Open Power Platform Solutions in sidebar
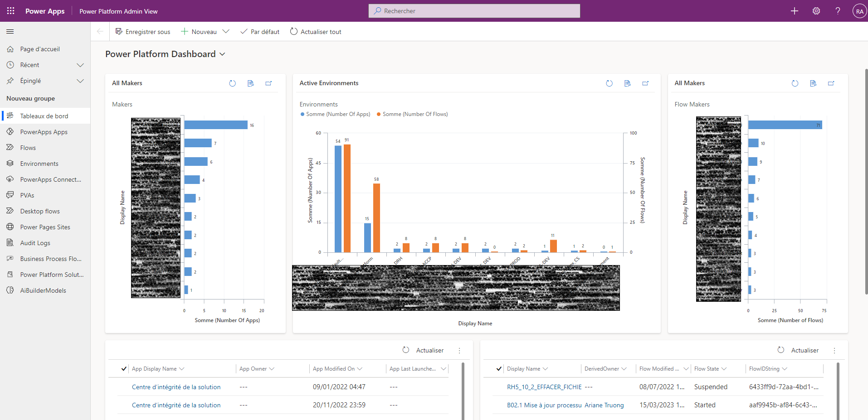This screenshot has height=420, width=868. point(45,275)
